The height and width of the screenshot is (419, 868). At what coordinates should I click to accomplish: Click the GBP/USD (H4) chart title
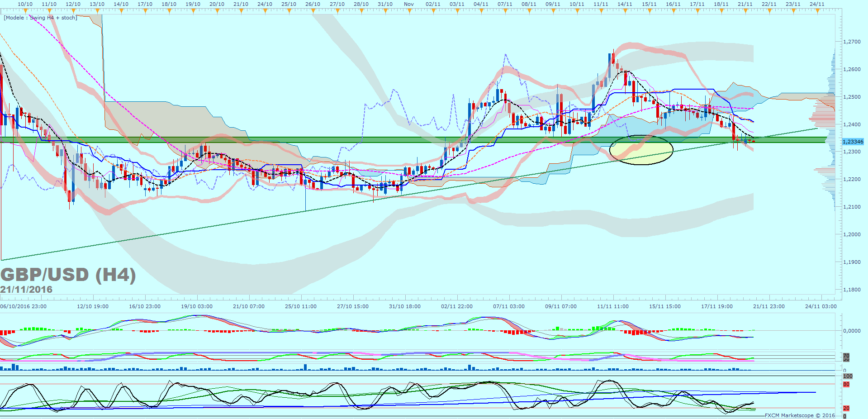68,275
